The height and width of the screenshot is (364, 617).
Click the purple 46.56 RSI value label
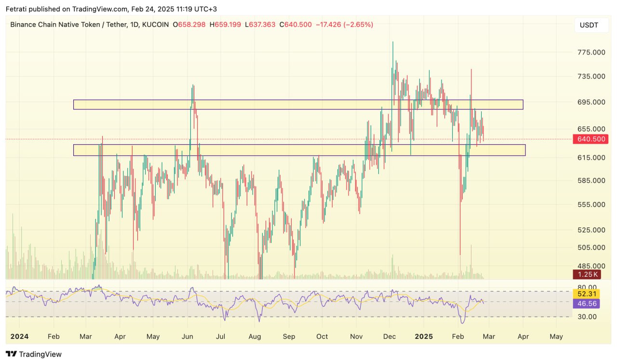[x=586, y=303]
